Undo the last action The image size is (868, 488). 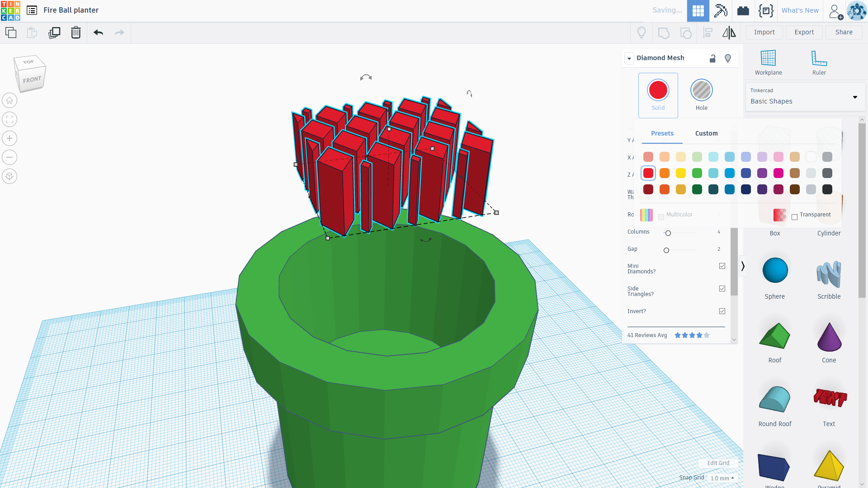pyautogui.click(x=98, y=33)
